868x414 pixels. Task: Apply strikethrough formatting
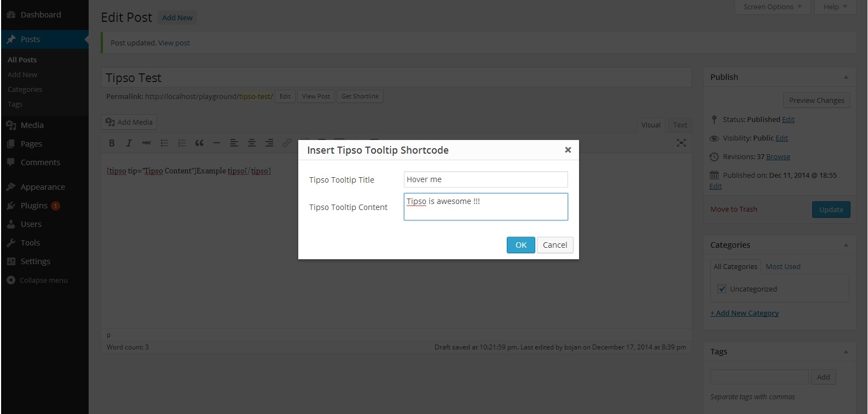[146, 143]
